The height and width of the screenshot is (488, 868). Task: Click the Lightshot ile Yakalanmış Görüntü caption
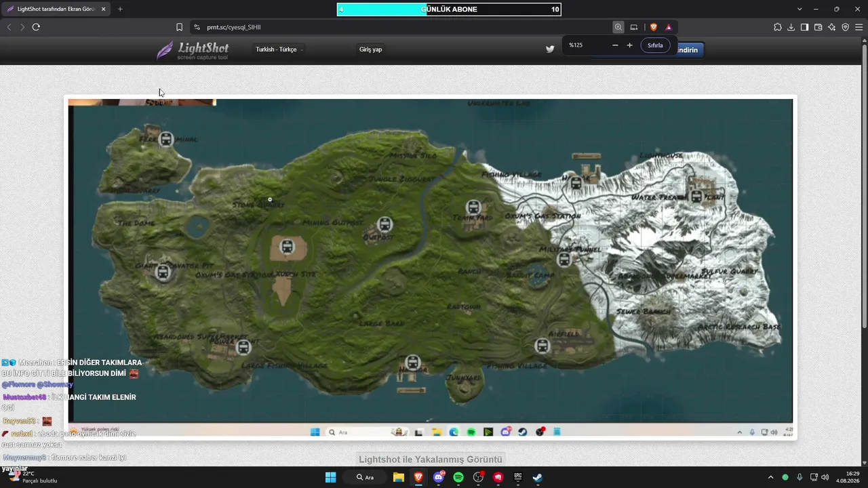pyautogui.click(x=431, y=459)
